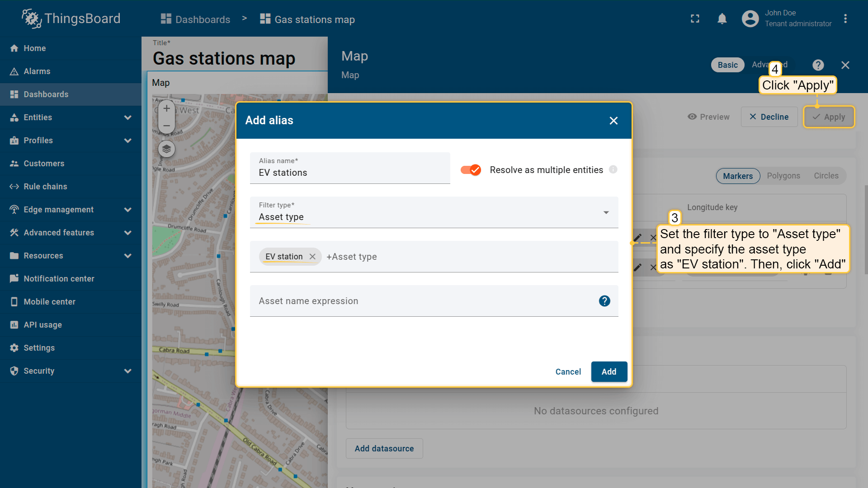
Task: Toggle fullscreen mode icon in header
Action: click(x=695, y=19)
